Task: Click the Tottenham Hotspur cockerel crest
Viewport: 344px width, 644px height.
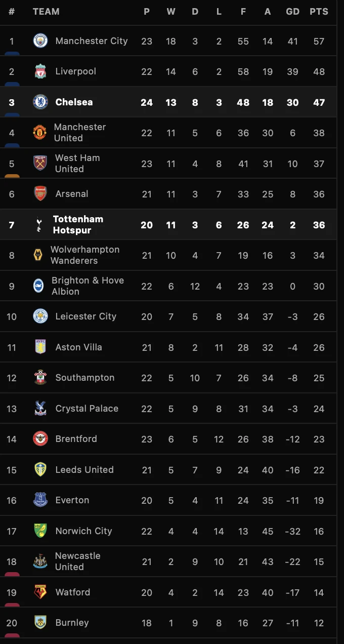Action: click(39, 225)
